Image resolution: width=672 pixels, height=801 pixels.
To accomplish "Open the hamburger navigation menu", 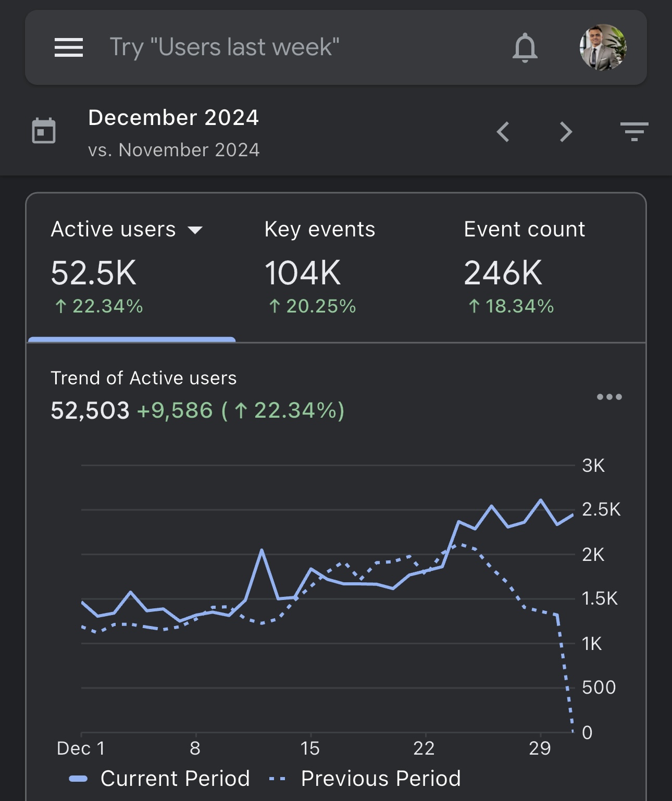I will pyautogui.click(x=69, y=47).
